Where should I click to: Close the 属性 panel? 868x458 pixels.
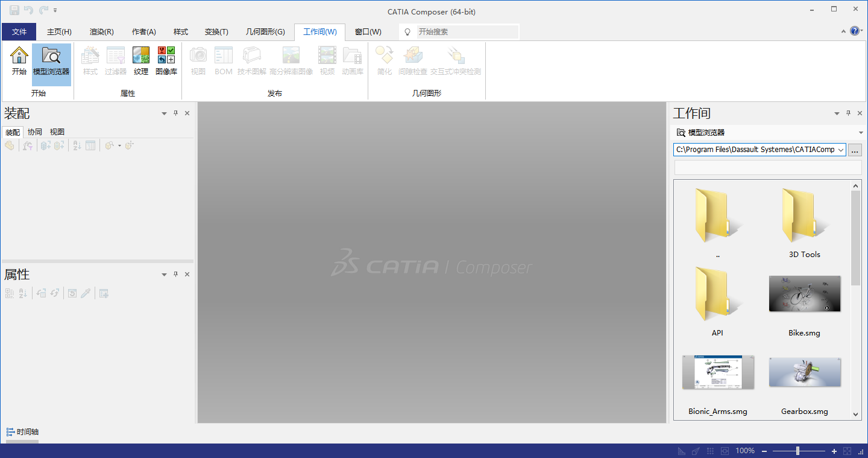point(187,274)
